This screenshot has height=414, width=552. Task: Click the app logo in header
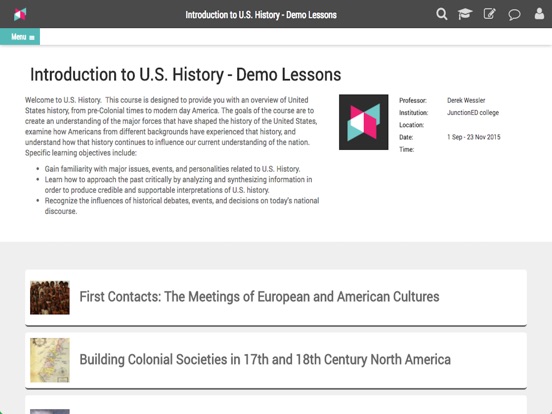20,14
